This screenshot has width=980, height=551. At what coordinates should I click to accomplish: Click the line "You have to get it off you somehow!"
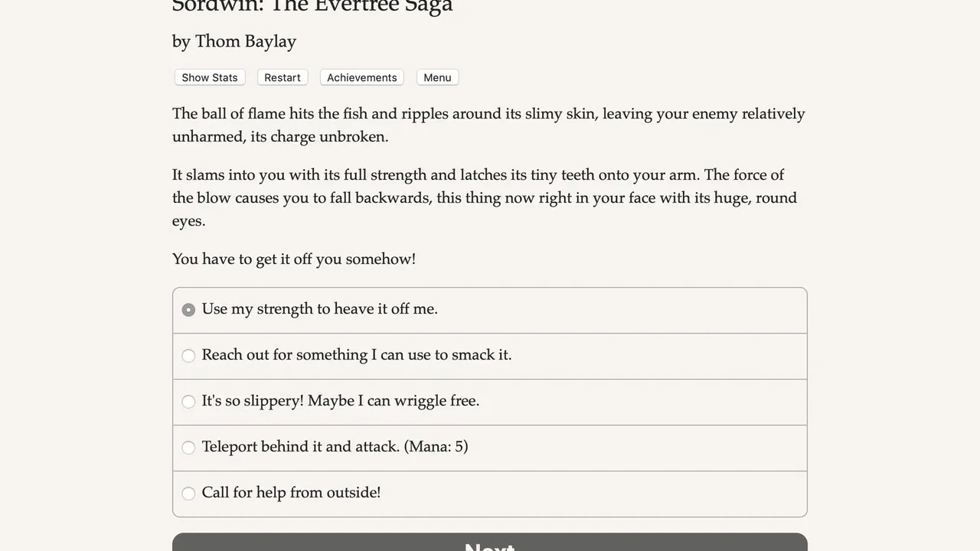coord(294,259)
